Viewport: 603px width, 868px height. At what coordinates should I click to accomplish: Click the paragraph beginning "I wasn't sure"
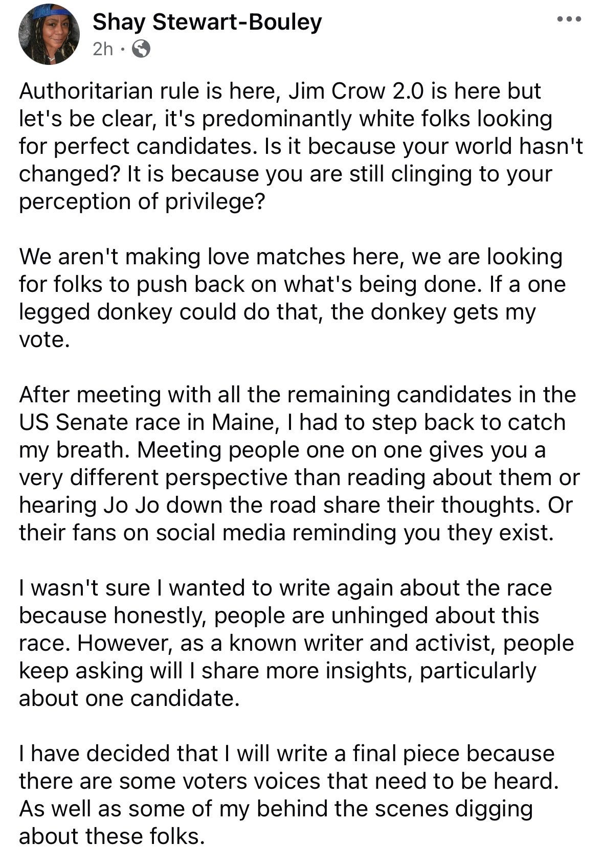[x=296, y=643]
